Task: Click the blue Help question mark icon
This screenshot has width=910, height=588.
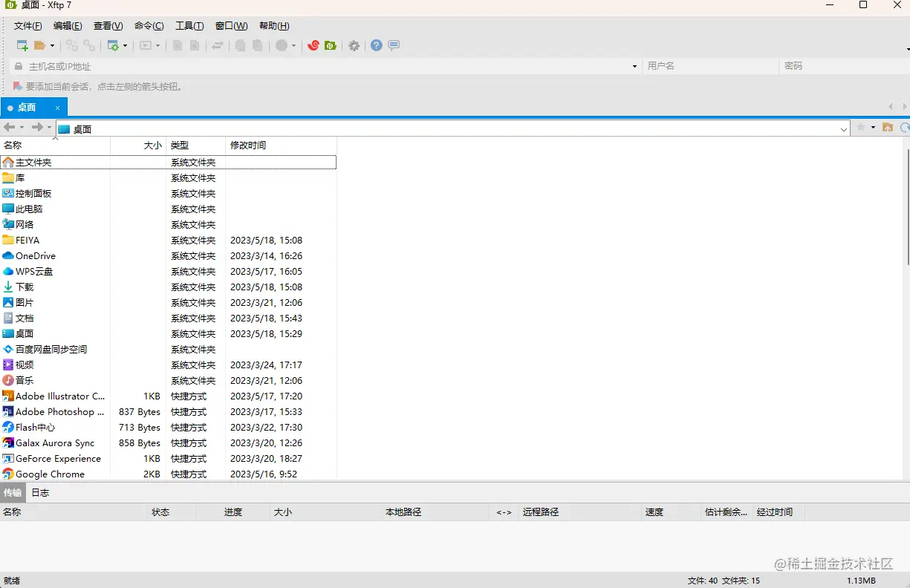Action: [x=377, y=46]
